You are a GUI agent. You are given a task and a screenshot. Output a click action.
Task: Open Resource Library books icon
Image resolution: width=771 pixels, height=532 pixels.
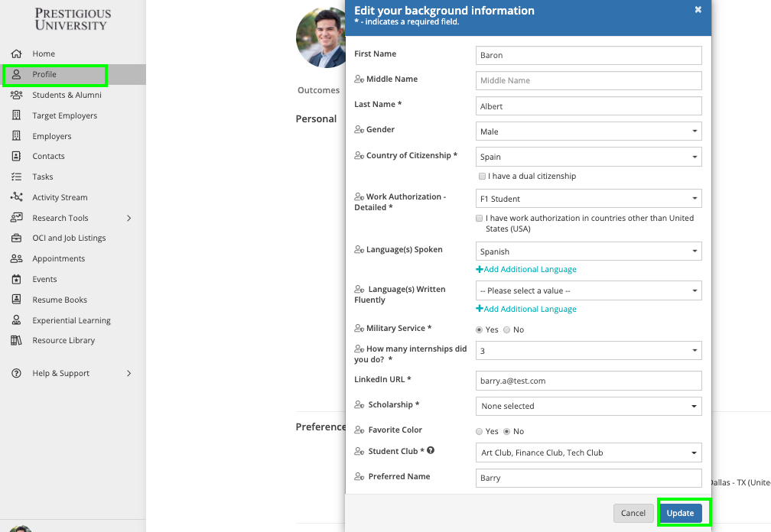(x=16, y=341)
